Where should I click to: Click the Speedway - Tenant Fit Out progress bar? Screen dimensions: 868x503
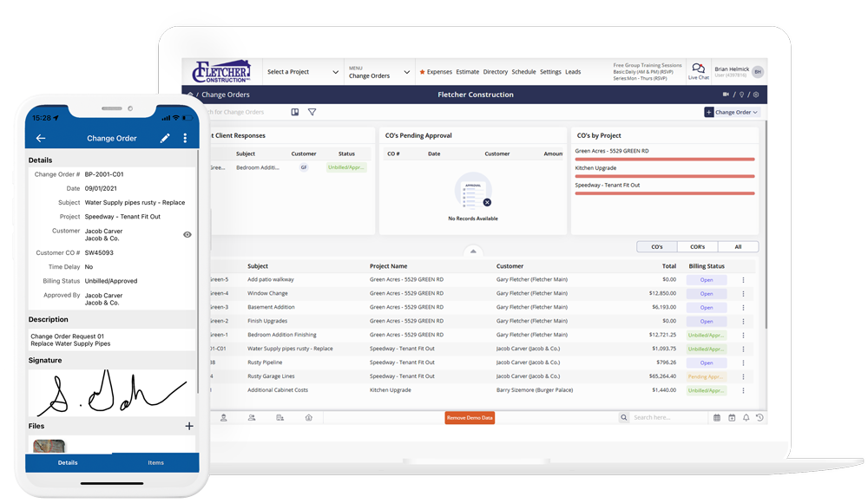click(x=665, y=193)
